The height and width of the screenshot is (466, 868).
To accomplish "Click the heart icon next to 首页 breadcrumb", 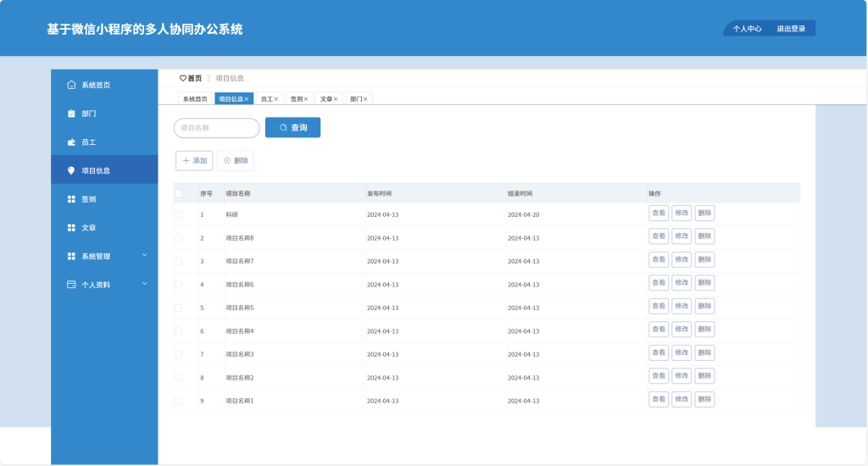I will tap(183, 79).
